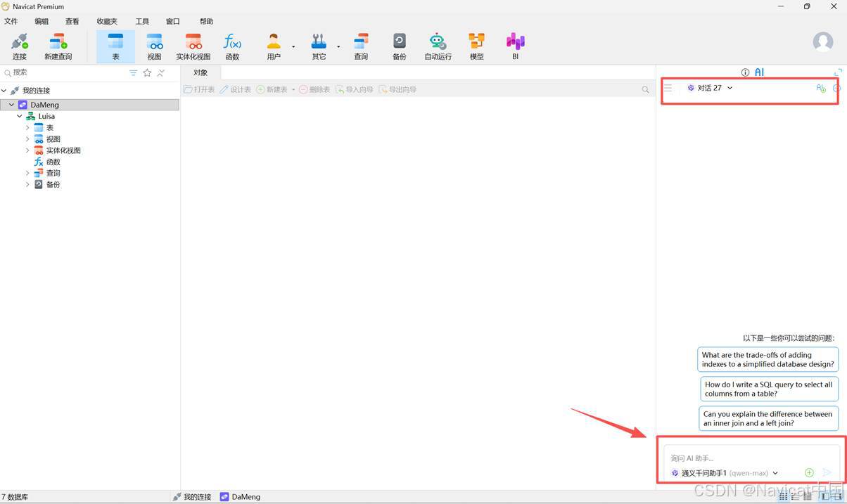Open the 连接 connection tool

pyautogui.click(x=19, y=46)
